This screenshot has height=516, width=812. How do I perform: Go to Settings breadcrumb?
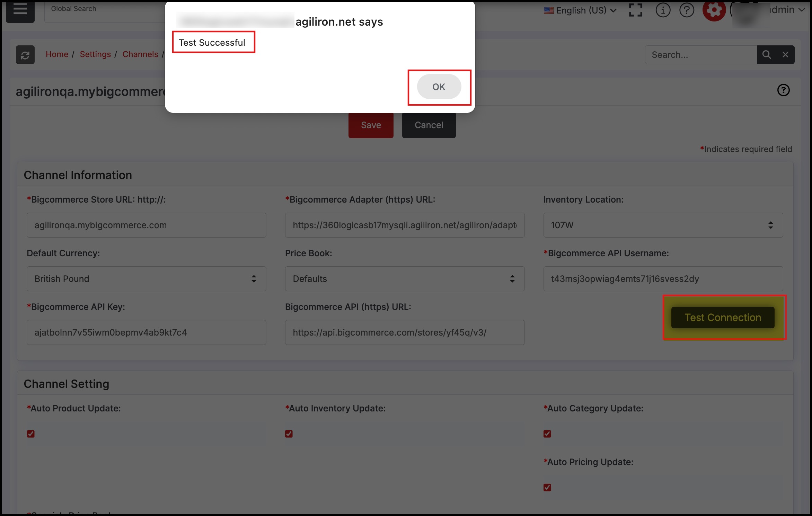(x=95, y=54)
